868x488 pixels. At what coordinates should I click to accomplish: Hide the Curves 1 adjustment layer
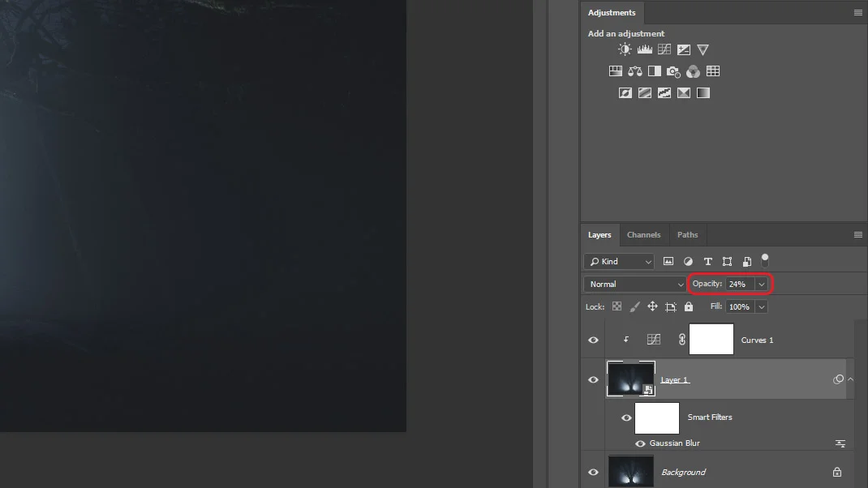click(593, 340)
